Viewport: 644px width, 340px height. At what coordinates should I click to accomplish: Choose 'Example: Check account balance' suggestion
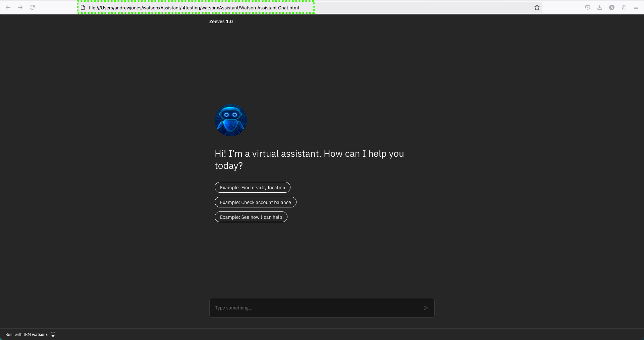(255, 202)
